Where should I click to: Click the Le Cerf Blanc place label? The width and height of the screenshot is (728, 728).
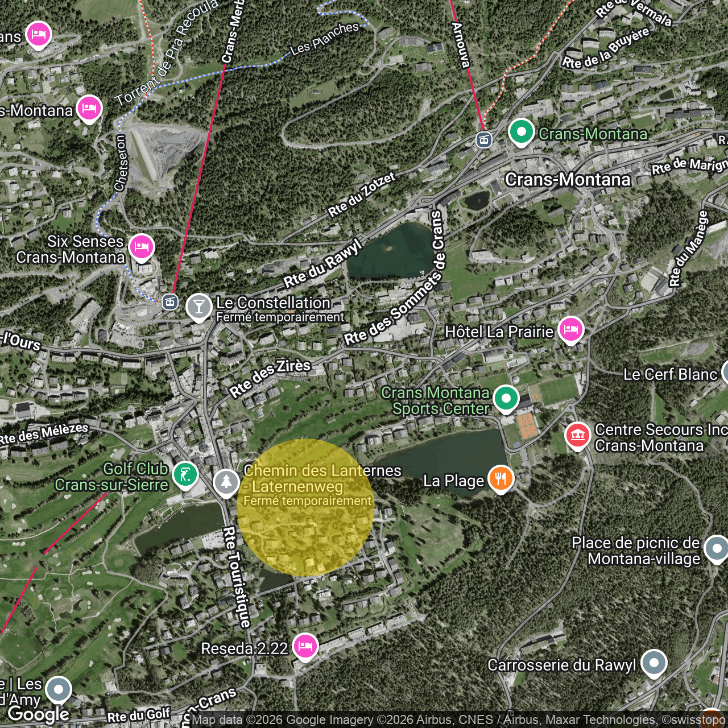click(670, 374)
